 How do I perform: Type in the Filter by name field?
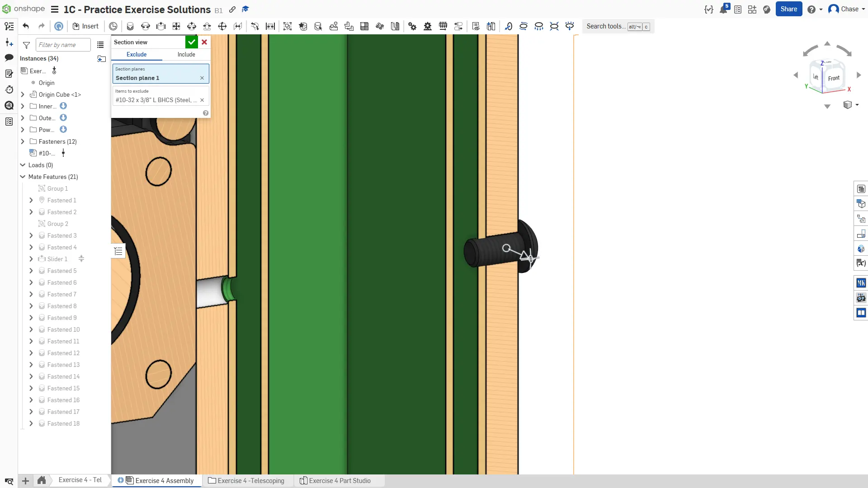point(63,45)
